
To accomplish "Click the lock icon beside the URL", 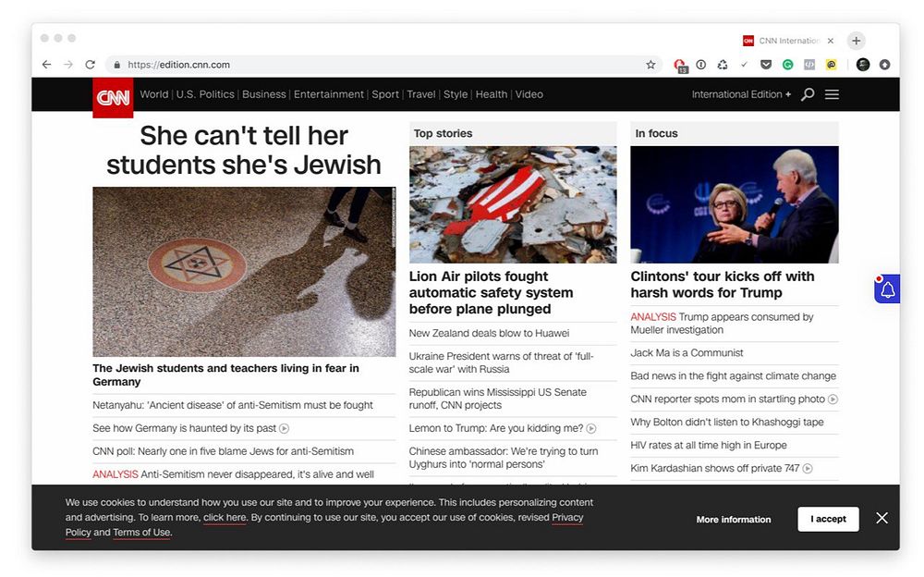I will coord(116,65).
